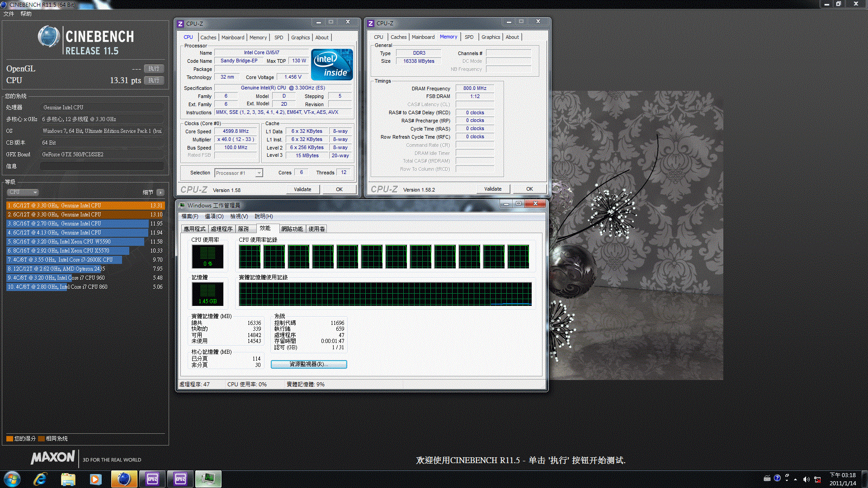Open 檔案(F) menu in Task Manager
Viewport: 868px width, 488px height.
pos(190,216)
